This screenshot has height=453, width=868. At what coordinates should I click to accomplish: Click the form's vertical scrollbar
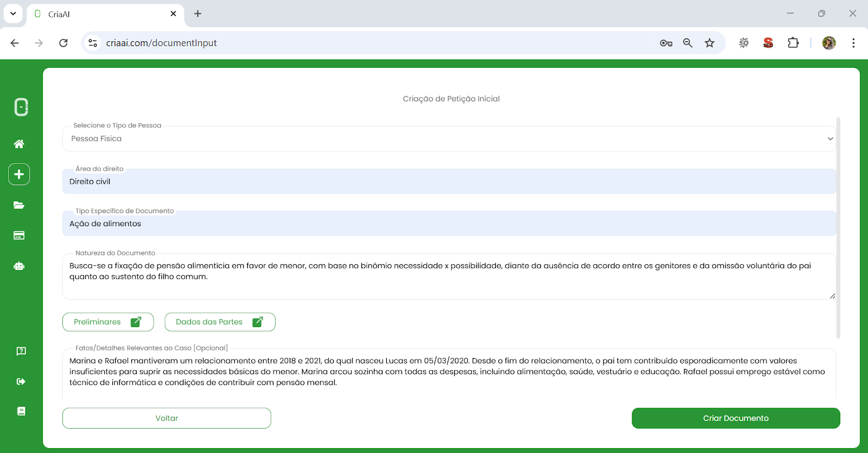pos(838,228)
